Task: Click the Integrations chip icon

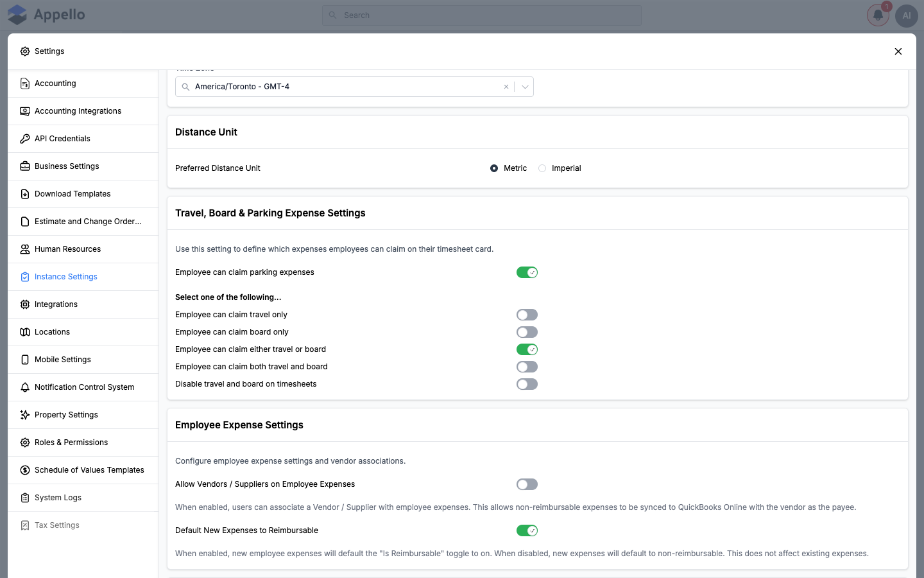Action: pyautogui.click(x=25, y=304)
